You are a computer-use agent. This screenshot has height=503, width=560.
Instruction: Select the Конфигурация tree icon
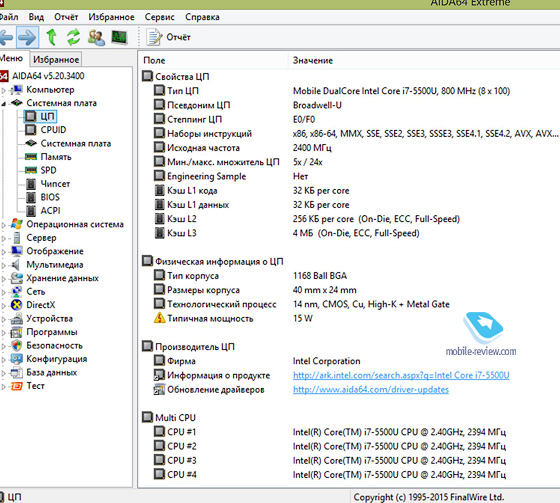coord(16,359)
